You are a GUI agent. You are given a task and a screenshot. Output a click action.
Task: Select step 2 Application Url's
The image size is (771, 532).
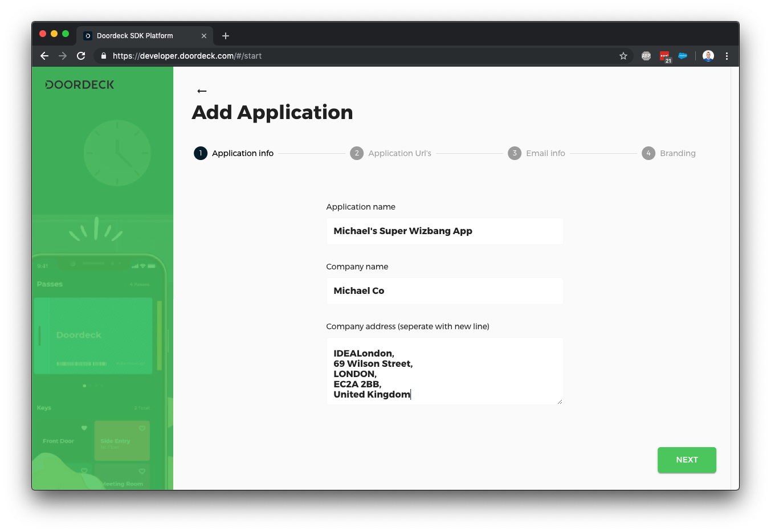point(357,153)
